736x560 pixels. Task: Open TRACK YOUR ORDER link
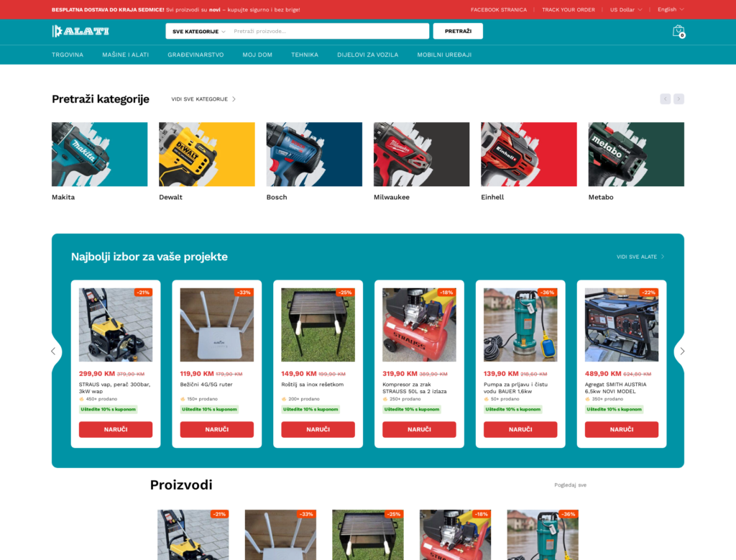(568, 10)
